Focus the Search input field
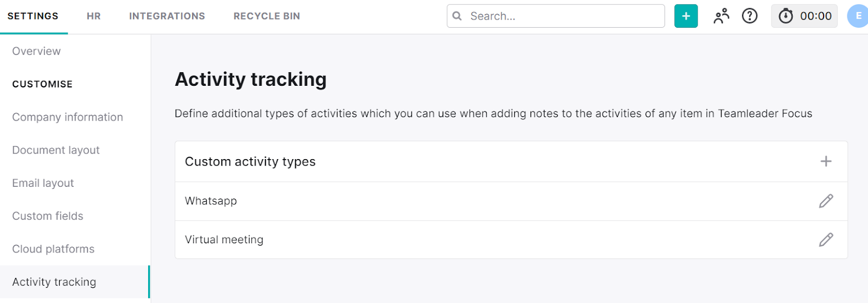868x303 pixels. (556, 16)
